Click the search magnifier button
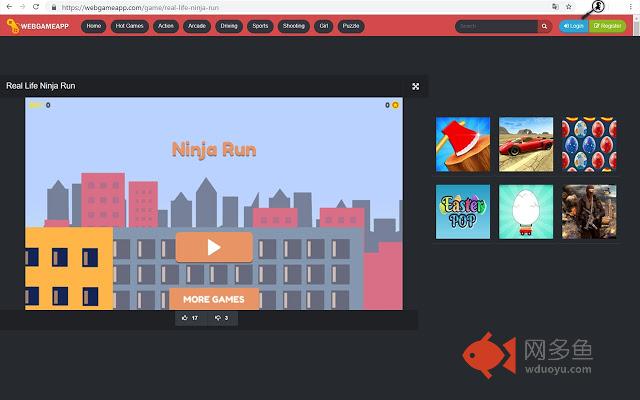 [544, 26]
